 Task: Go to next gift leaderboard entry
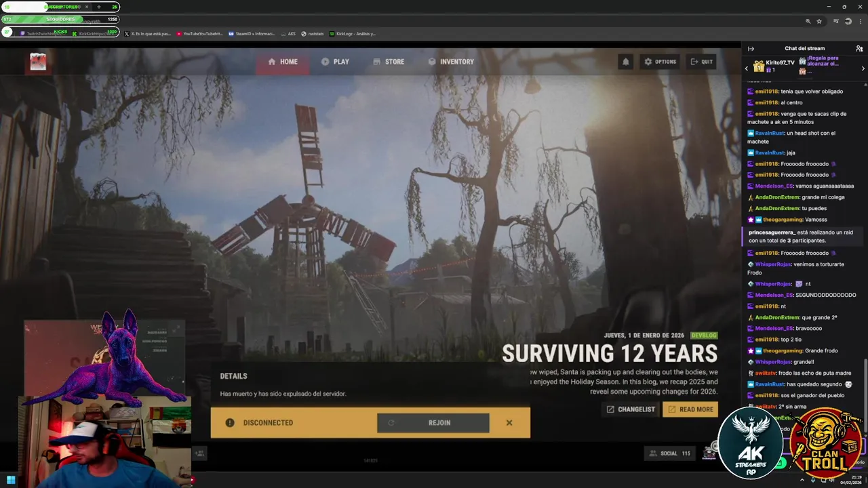point(863,68)
